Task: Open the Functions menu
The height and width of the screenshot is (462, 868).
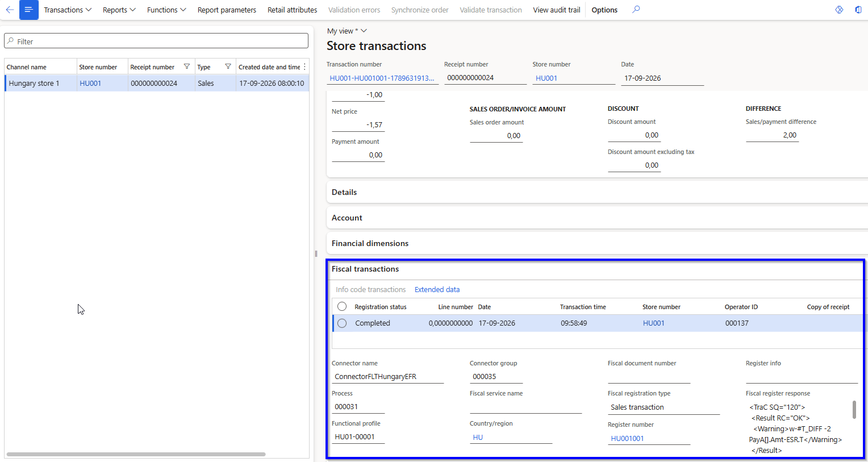Action: point(166,10)
